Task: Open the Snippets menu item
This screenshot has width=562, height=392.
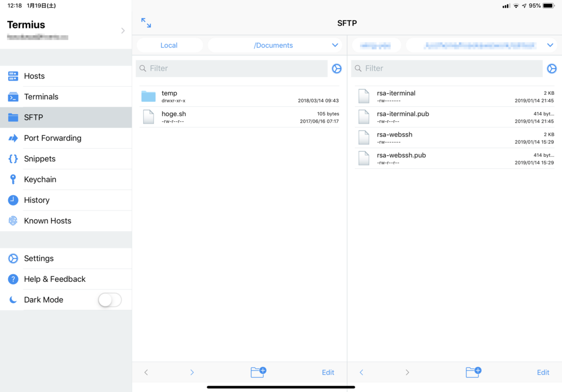Action: click(66, 158)
